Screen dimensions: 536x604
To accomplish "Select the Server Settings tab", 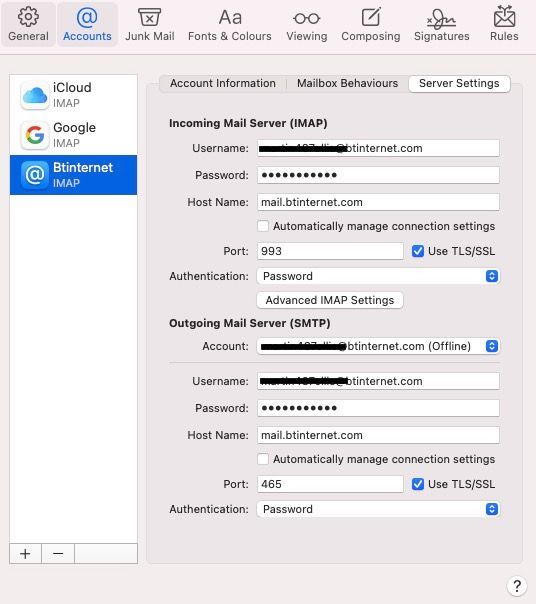I will 459,84.
